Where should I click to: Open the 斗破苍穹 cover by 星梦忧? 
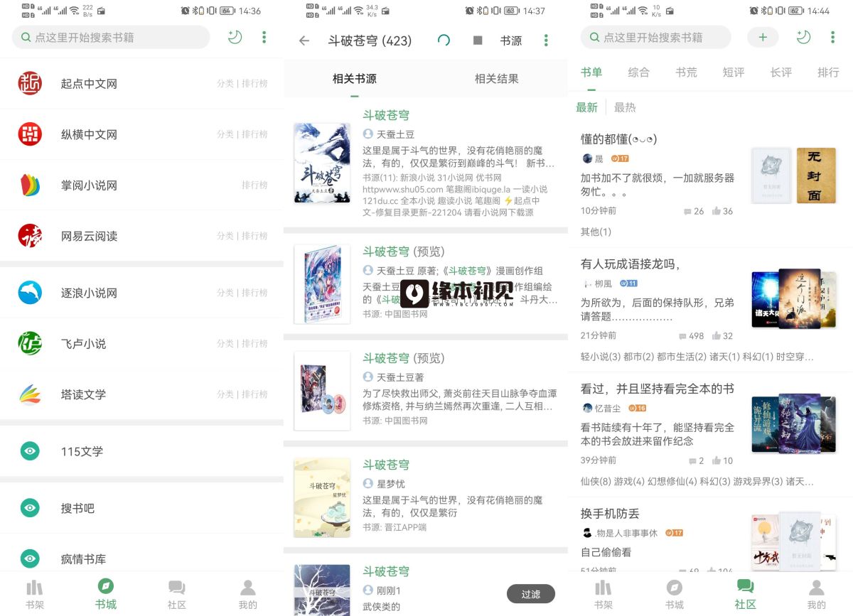tap(322, 497)
